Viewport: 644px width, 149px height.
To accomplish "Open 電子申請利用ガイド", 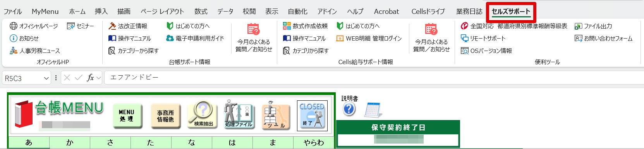I will tap(195, 38).
